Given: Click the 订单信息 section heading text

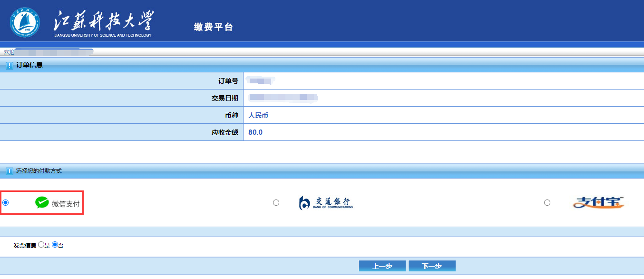Looking at the screenshot, I should coord(29,65).
